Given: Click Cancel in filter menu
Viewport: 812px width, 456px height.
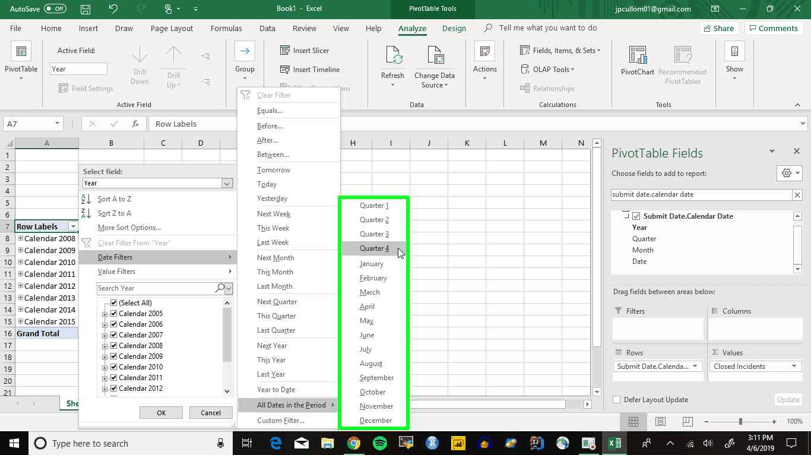Looking at the screenshot, I should coord(210,413).
